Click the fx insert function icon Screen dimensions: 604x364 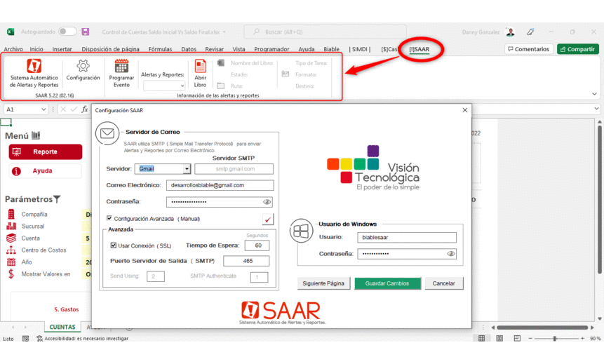point(85,109)
